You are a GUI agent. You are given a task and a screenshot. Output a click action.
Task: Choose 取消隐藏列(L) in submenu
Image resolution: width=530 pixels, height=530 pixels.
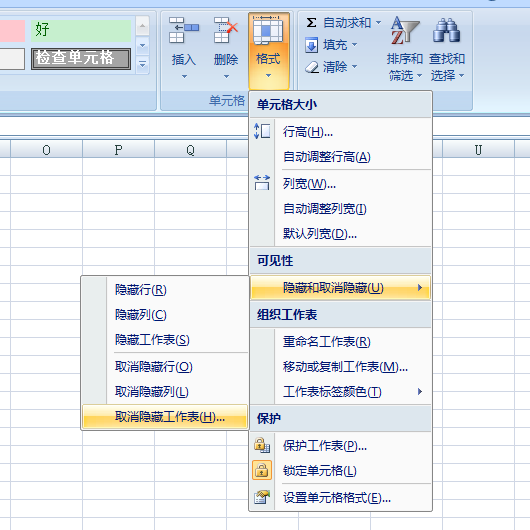[x=165, y=392]
